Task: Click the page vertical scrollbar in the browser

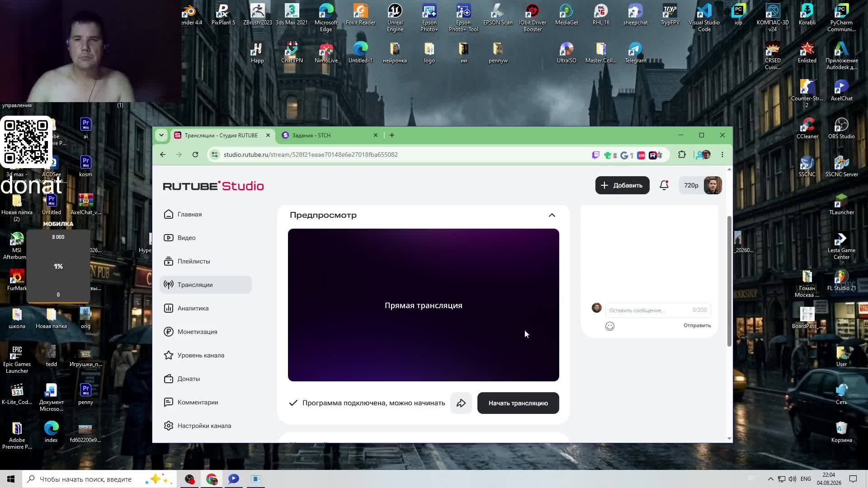Action: 729,281
